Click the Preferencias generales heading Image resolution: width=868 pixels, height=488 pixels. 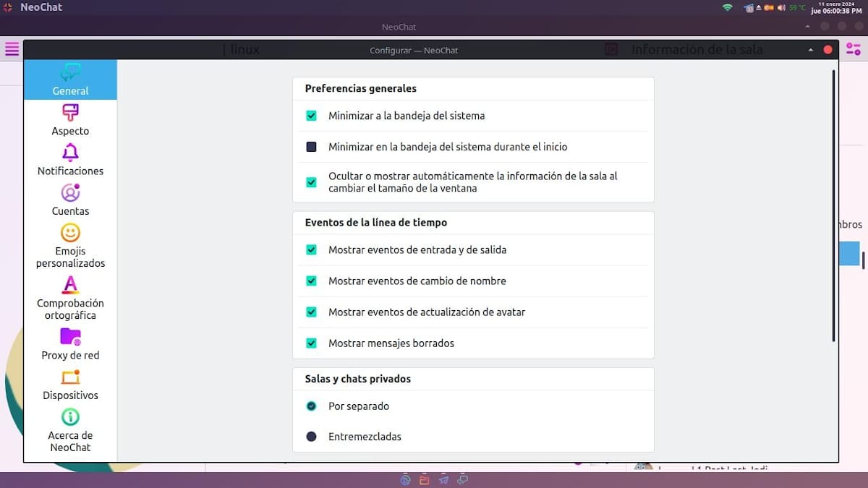[361, 88]
